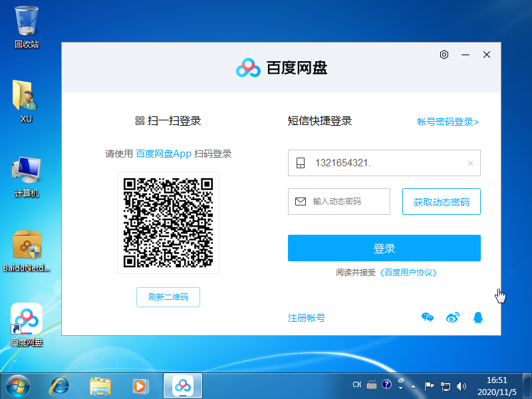Image resolution: width=532 pixels, height=399 pixels.
Task: Open the 计算机 Computer desktop icon
Action: [27, 176]
